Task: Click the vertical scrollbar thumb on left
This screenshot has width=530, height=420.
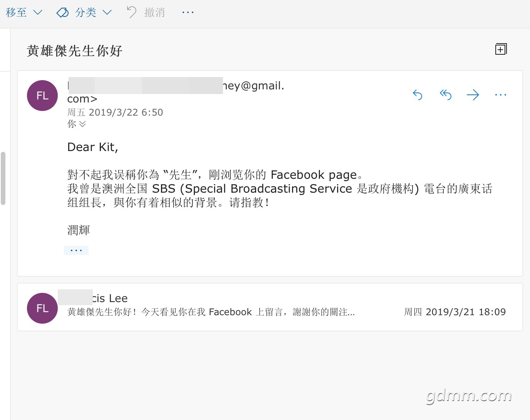Action: point(3,178)
